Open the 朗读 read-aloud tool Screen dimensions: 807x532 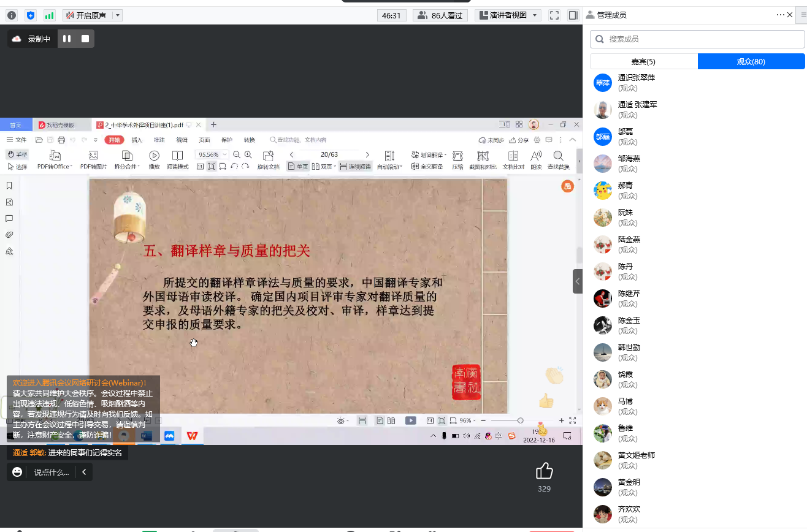[x=536, y=160]
